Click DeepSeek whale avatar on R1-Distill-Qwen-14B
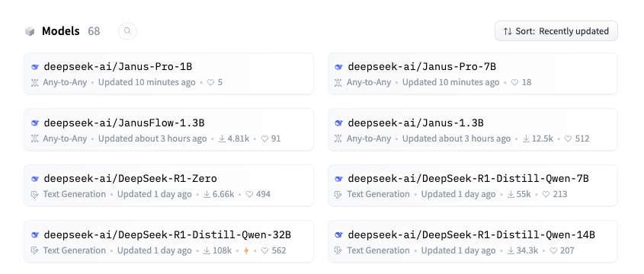The height and width of the screenshot is (274, 644). [339, 235]
